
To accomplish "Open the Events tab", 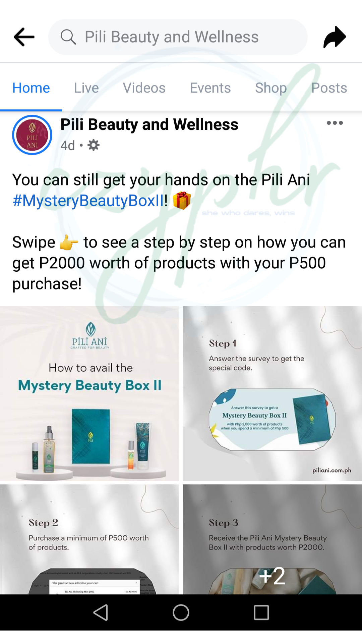I will pos(210,88).
